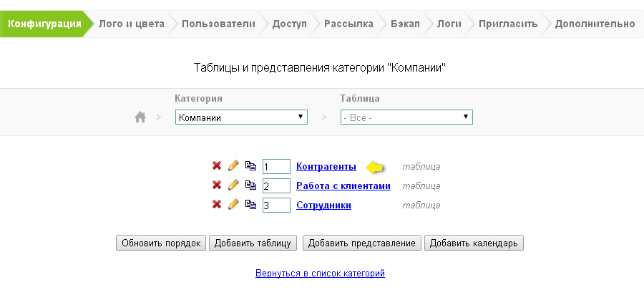The image size is (644, 290).
Task: Delete the Работа с клиентами table
Action: click(x=217, y=185)
